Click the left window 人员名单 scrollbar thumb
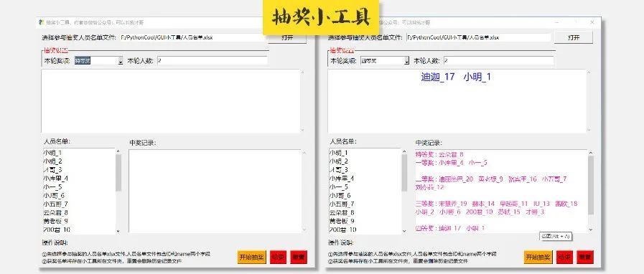 [x=118, y=173]
